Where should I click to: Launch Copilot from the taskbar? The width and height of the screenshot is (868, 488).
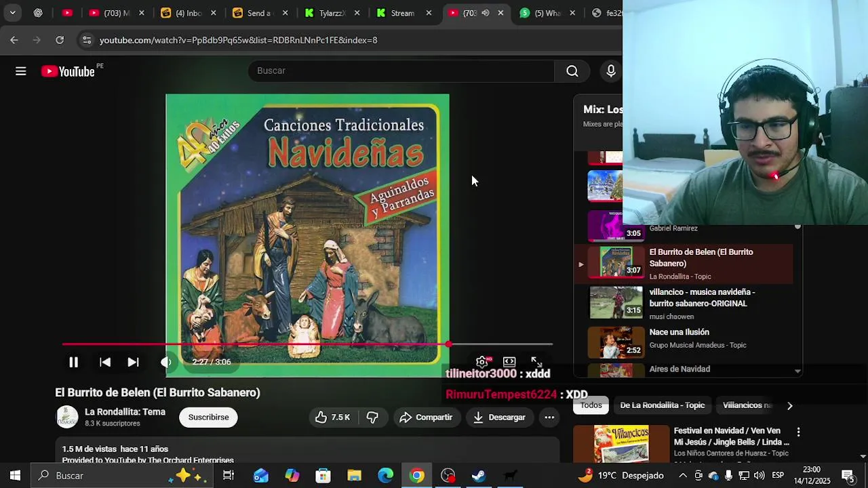[292, 476]
